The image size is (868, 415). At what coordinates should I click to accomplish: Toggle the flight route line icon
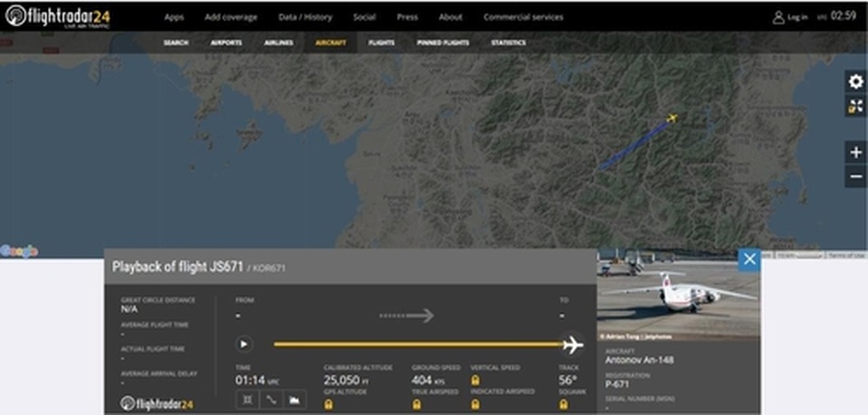[x=271, y=399]
